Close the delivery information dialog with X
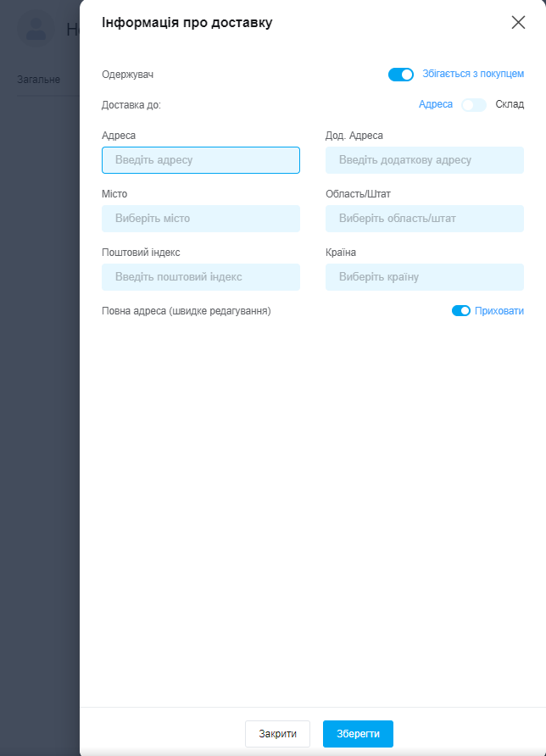546x756 pixels. 518,22
